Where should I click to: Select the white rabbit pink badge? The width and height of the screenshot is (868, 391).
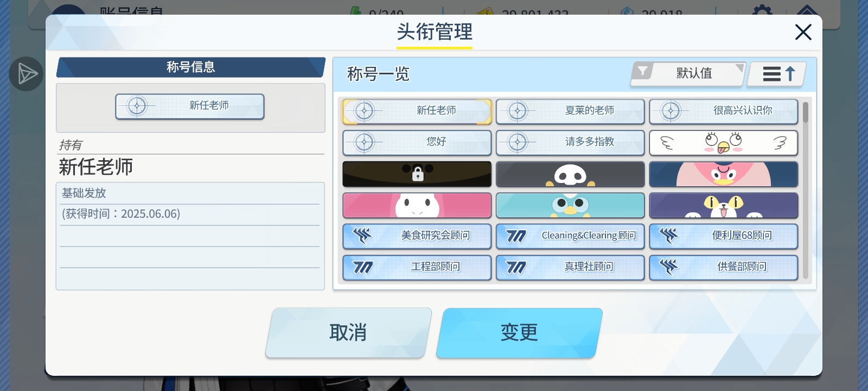tap(417, 205)
